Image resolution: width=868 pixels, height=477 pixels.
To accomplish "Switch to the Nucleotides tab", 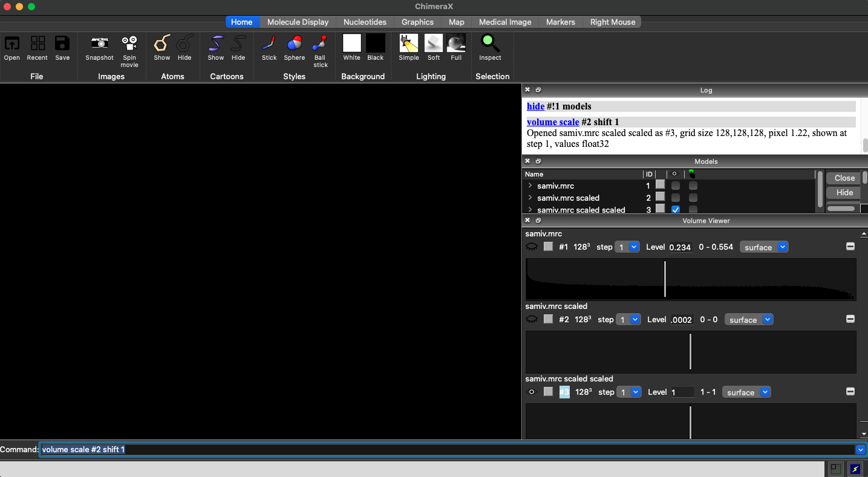I will pos(365,22).
